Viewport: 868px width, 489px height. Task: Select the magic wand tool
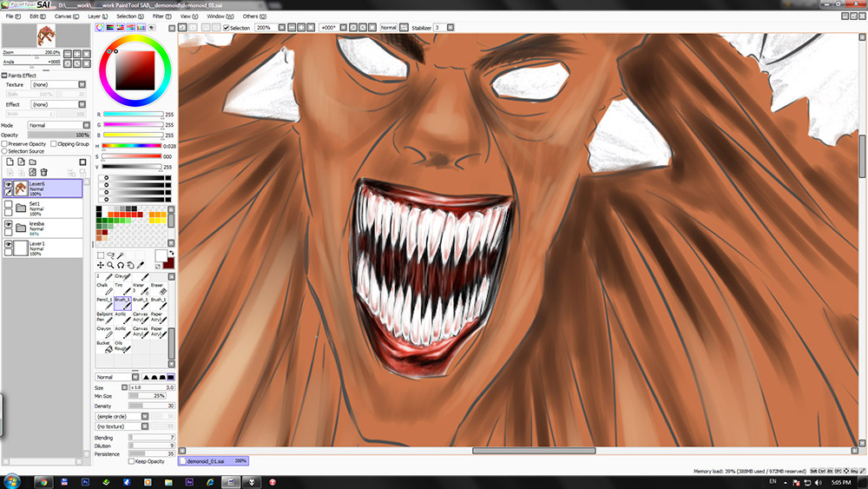(x=120, y=255)
